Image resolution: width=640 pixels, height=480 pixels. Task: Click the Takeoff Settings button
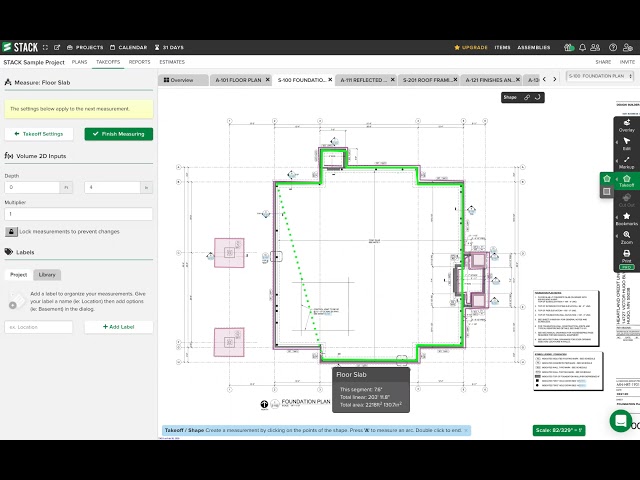coord(39,134)
